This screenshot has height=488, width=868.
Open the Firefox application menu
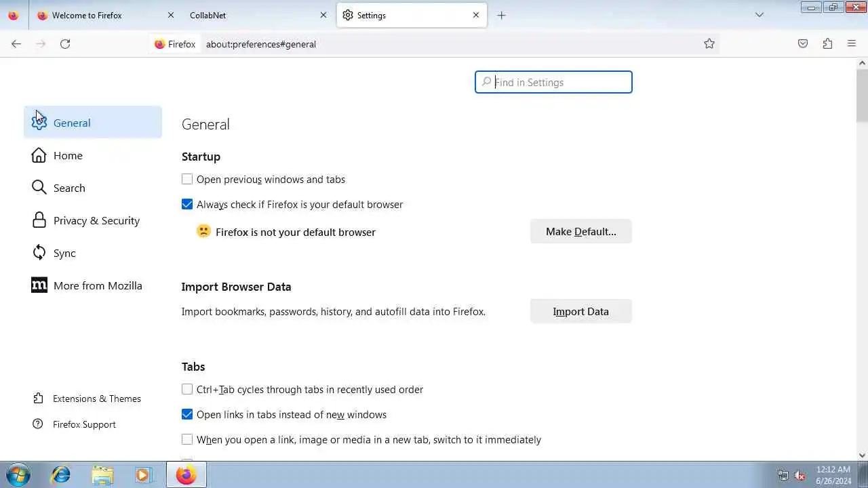tap(852, 44)
